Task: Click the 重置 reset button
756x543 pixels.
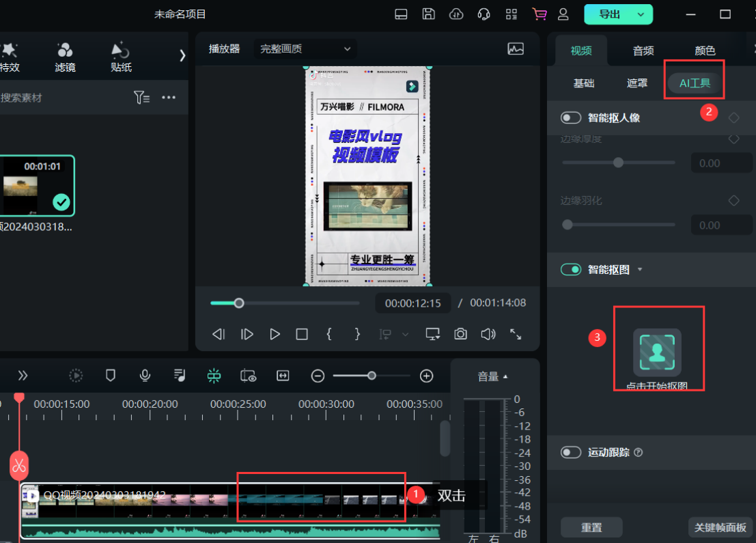Action: [591, 527]
